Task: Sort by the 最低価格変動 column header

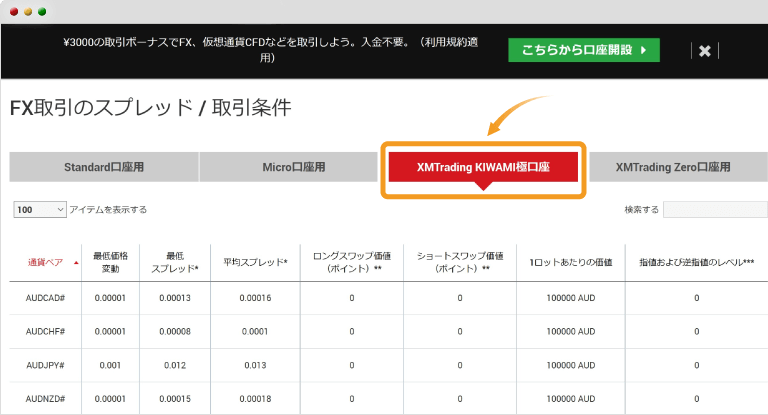Action: pyautogui.click(x=110, y=263)
